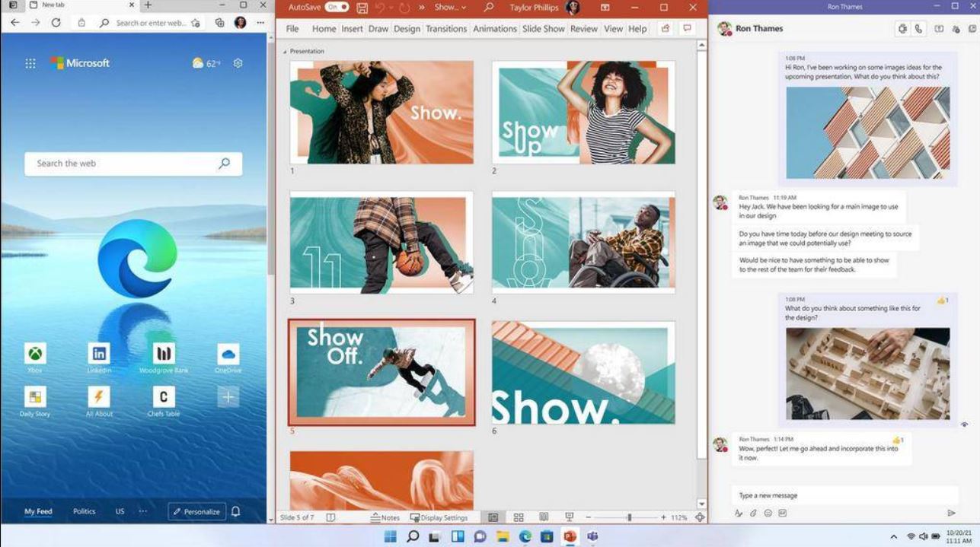Select slide 2 thumbnail reading Show Up

point(583,113)
